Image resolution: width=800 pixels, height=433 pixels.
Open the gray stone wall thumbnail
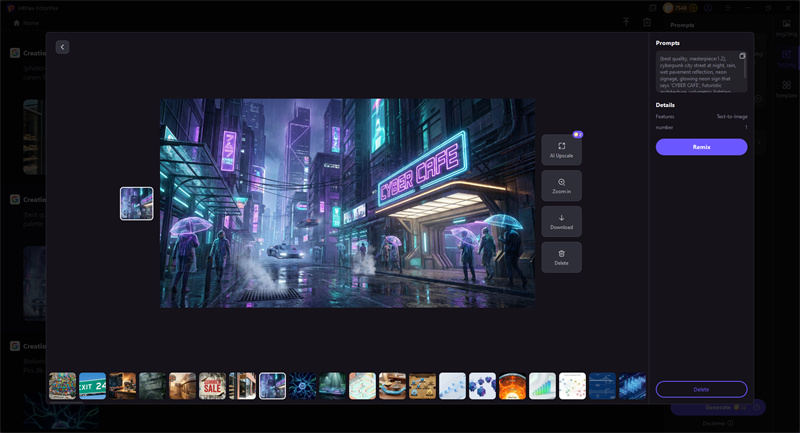pyautogui.click(x=153, y=386)
